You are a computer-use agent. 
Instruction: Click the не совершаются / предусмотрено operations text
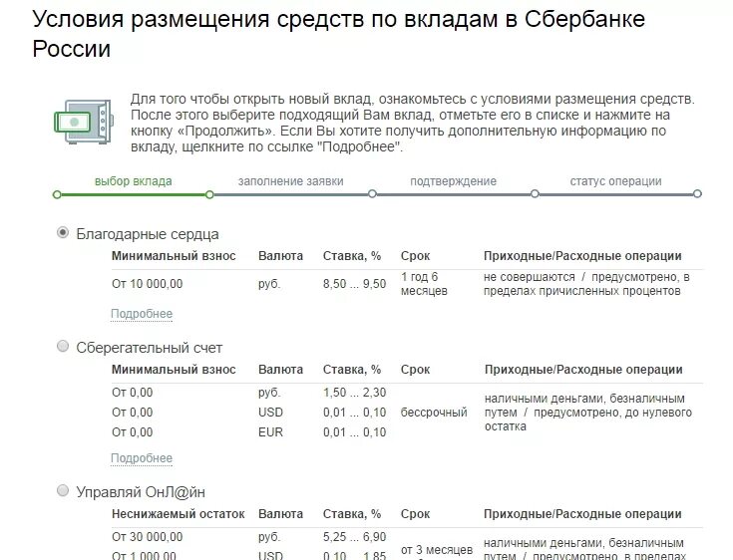tap(586, 284)
